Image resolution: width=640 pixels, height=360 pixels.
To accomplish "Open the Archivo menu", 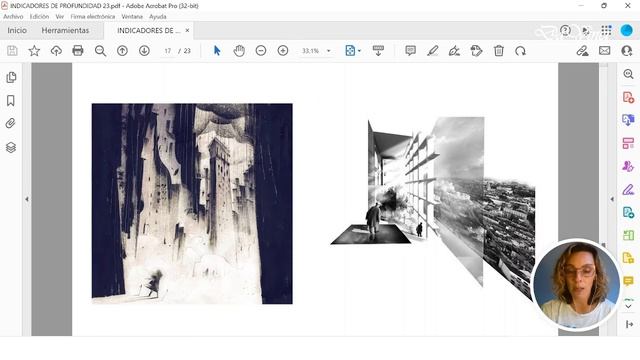I will tap(13, 17).
